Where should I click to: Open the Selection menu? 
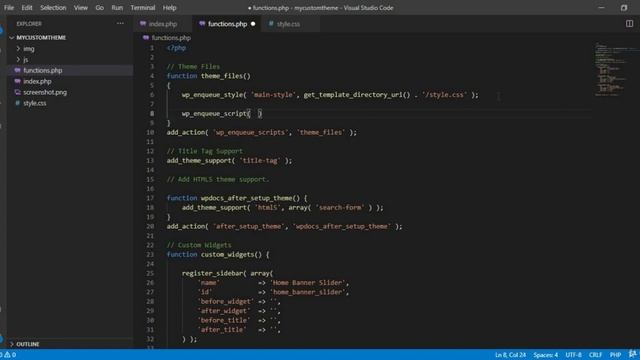click(x=53, y=8)
